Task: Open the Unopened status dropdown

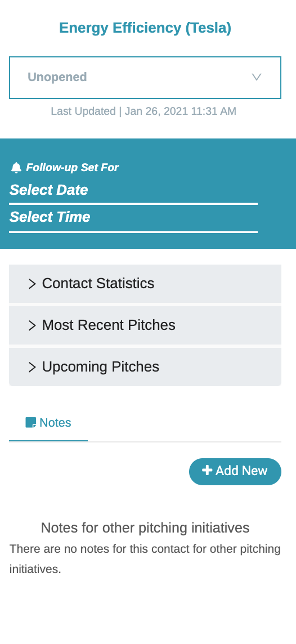Action: (x=145, y=78)
